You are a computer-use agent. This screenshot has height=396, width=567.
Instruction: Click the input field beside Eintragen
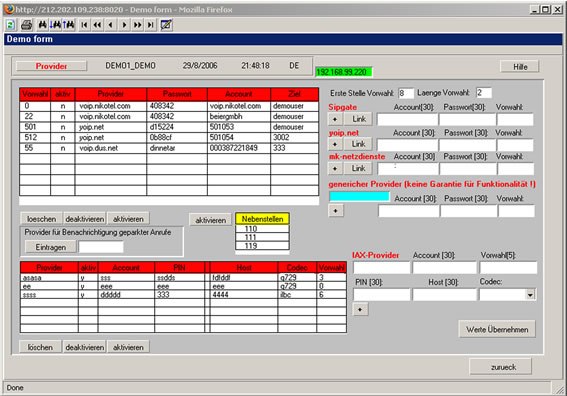(x=101, y=247)
